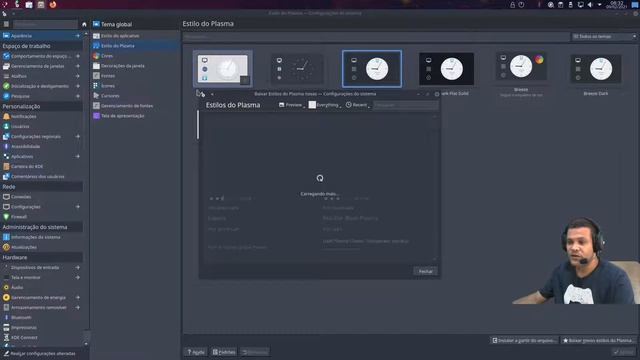Click the home icon in the settings sidebar
The height and width of the screenshot is (360, 640).
84,24
